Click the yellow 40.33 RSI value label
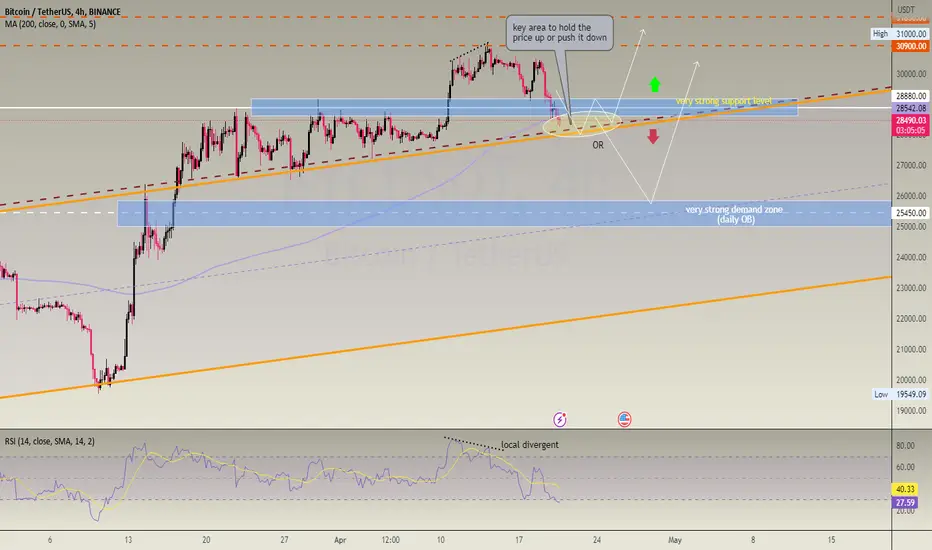Viewport: 932px width, 550px height. tap(905, 489)
